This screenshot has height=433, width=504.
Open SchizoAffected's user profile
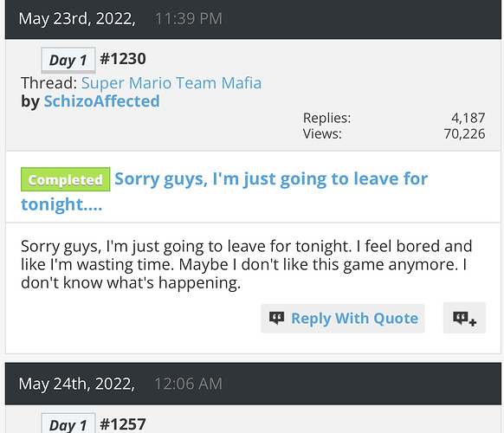click(x=101, y=101)
